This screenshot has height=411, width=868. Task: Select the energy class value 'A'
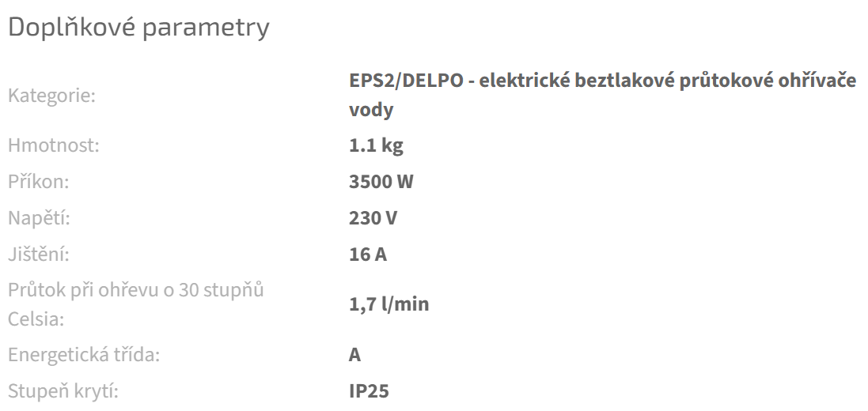(355, 355)
